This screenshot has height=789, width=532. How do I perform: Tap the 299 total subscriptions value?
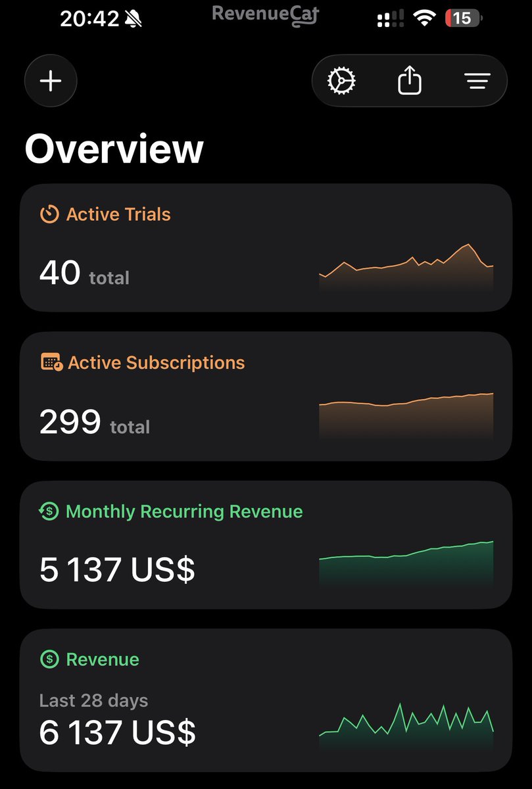pos(95,422)
